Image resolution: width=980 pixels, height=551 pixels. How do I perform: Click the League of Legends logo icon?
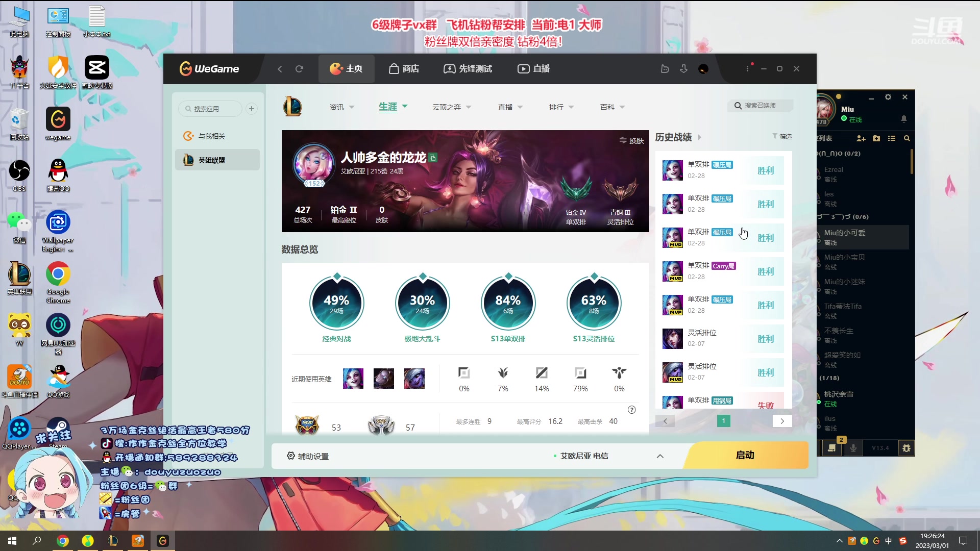point(292,106)
